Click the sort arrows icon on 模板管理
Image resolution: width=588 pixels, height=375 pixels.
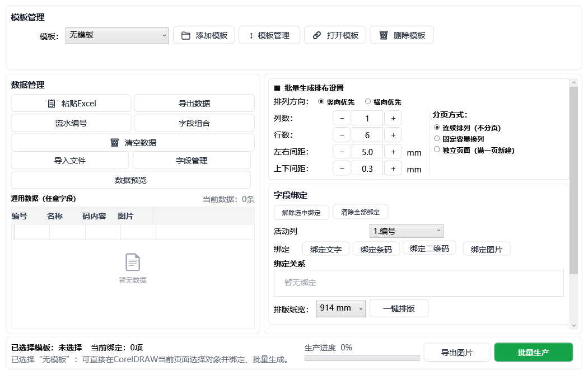pyautogui.click(x=251, y=36)
